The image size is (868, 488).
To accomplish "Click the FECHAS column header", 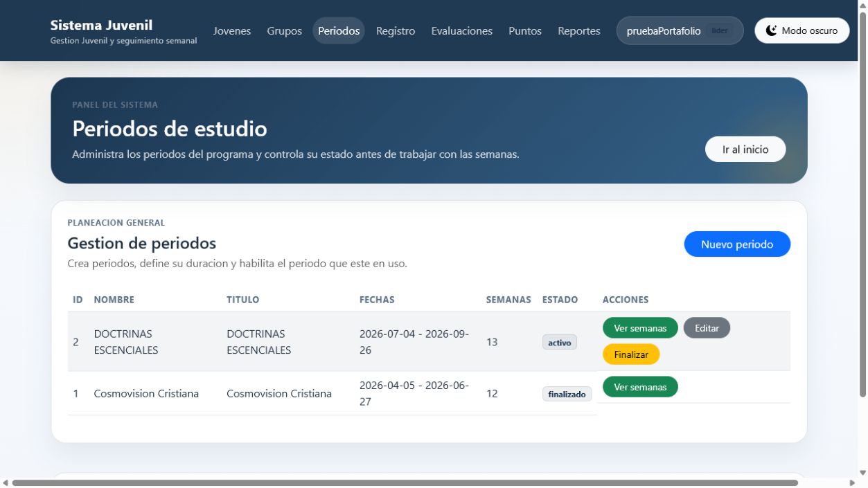I will pyautogui.click(x=377, y=300).
